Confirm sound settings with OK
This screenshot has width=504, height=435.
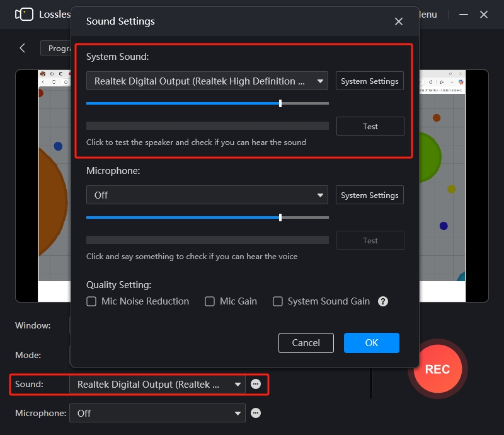(372, 343)
